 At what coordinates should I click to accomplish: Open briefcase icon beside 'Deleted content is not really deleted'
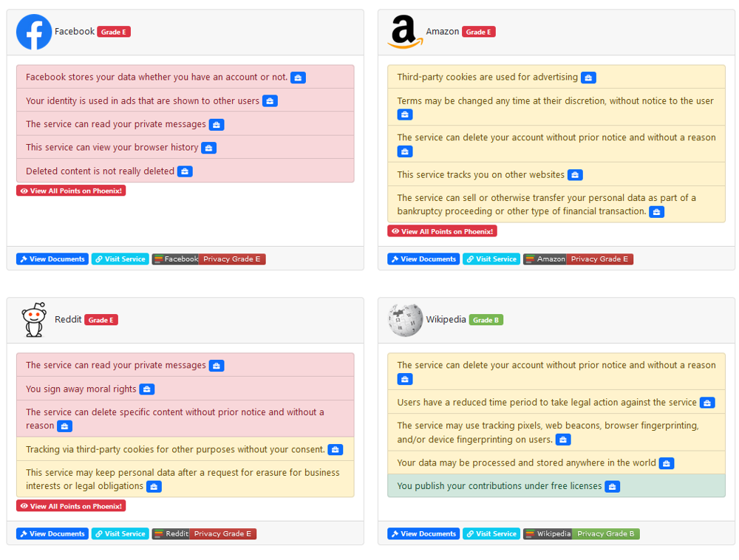coord(185,171)
